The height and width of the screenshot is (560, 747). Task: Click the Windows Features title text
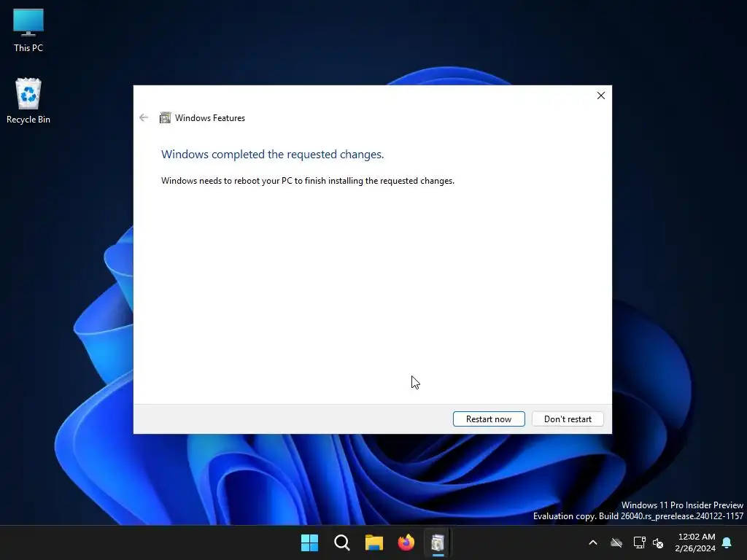pos(209,118)
